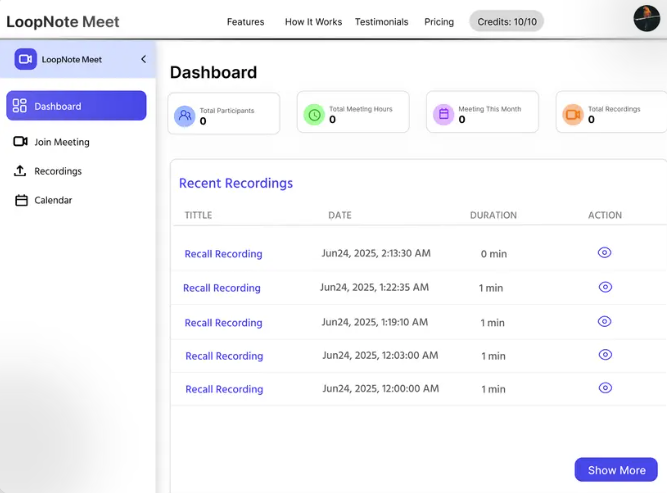Screen dimensions: 667x493
Task: Select the Meeting This Month label text
Action: 490,109
